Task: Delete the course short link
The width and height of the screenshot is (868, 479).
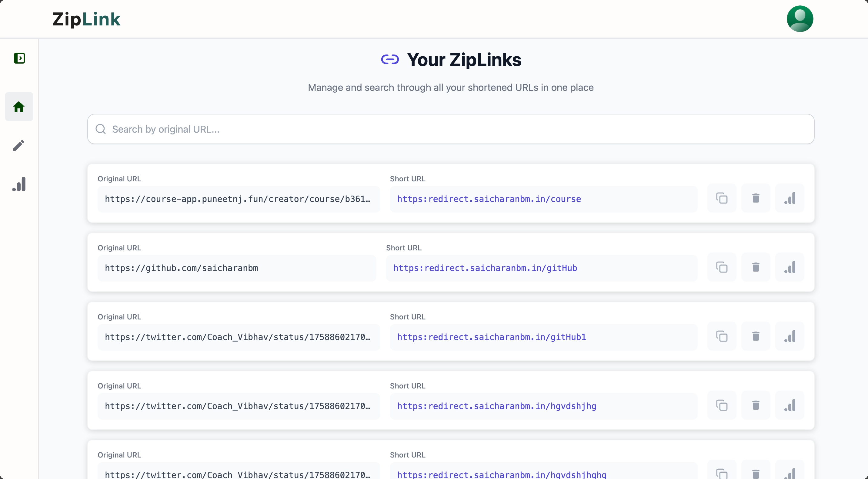Action: coord(756,198)
